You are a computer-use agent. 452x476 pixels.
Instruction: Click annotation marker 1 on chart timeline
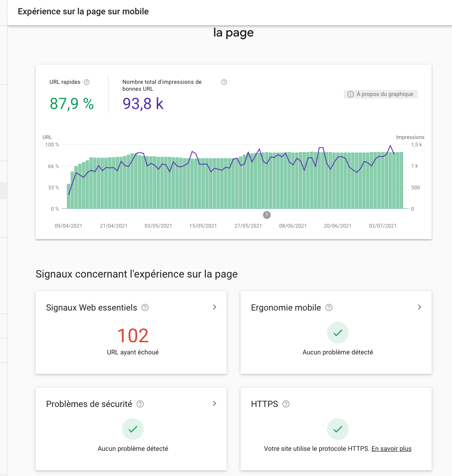point(267,215)
